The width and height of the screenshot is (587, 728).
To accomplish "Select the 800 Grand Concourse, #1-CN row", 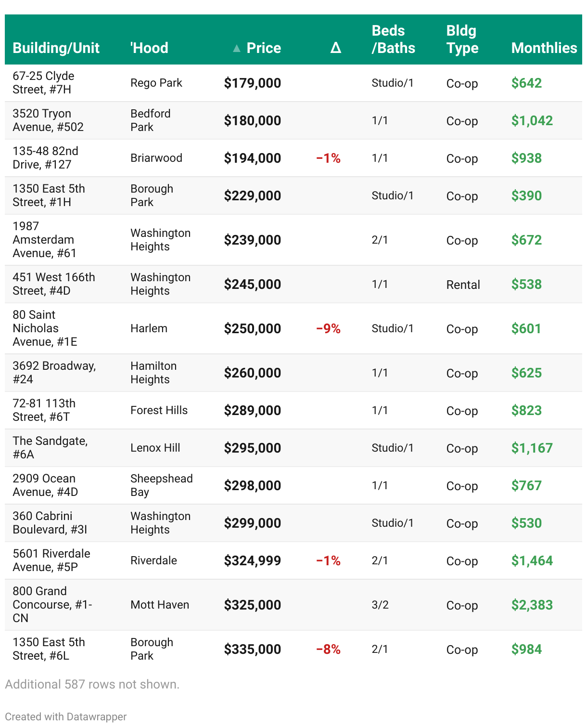I will (52, 604).
